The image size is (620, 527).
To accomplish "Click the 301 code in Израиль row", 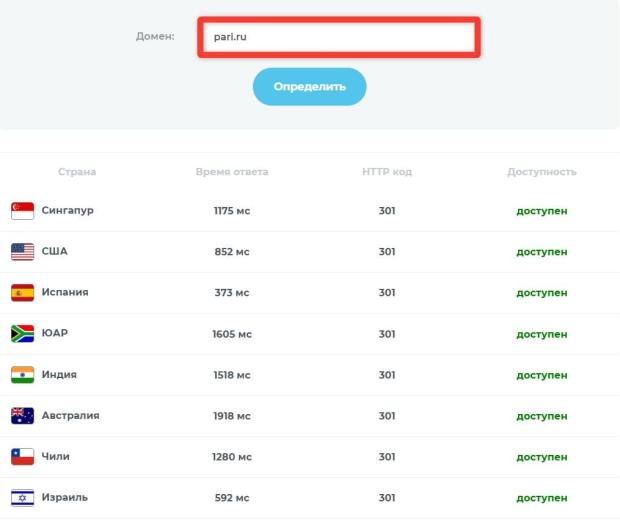I will coord(387,498).
